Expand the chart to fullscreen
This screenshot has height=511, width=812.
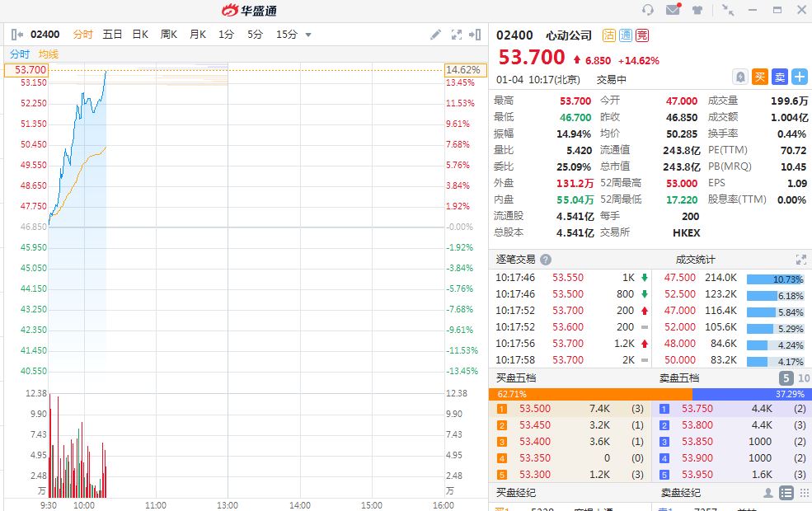pyautogui.click(x=457, y=35)
